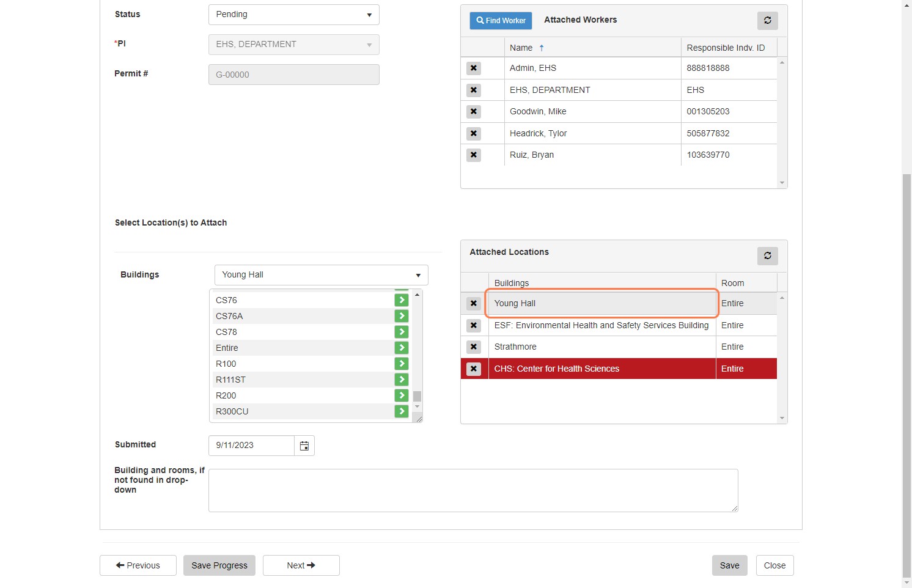Image resolution: width=912 pixels, height=588 pixels.
Task: Click Save Progress button
Action: 219,565
